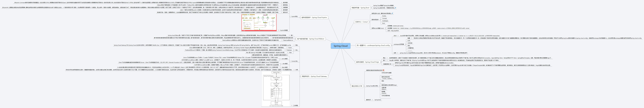Collapse the zookeeper应用场景 subtopics
The image size is (644, 108).
coord(405,44)
